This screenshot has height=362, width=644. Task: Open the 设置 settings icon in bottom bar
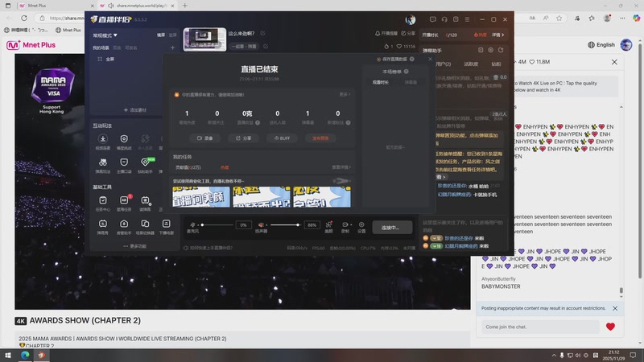click(x=361, y=225)
